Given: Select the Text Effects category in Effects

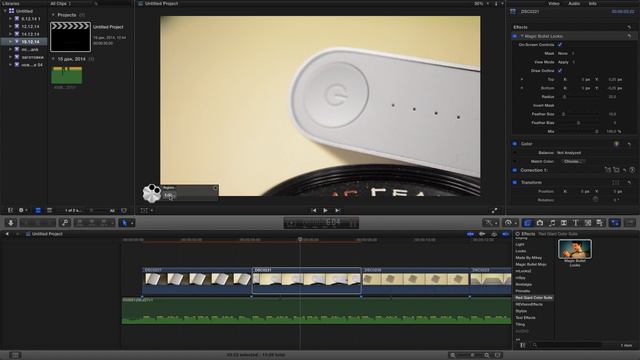Looking at the screenshot, I should coord(525,318).
